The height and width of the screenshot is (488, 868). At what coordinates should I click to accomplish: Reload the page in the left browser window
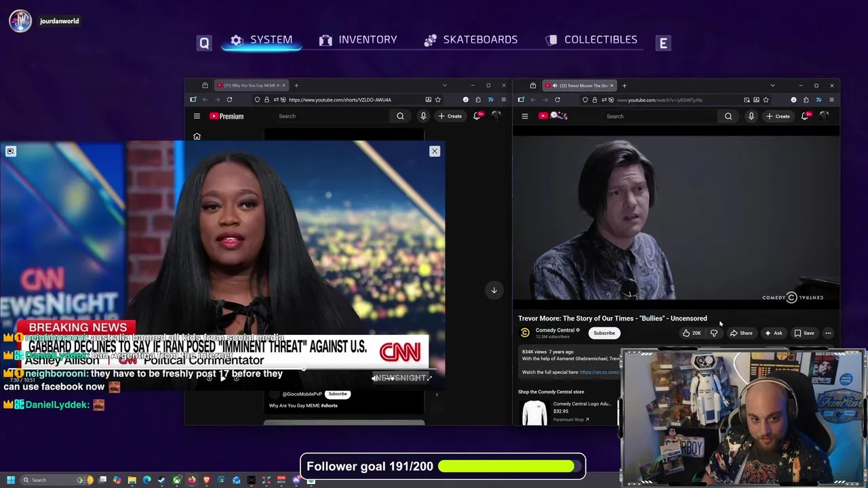click(229, 100)
